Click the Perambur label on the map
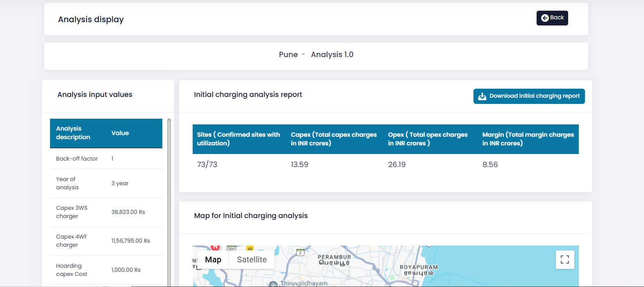This screenshot has width=644, height=287. point(334,259)
